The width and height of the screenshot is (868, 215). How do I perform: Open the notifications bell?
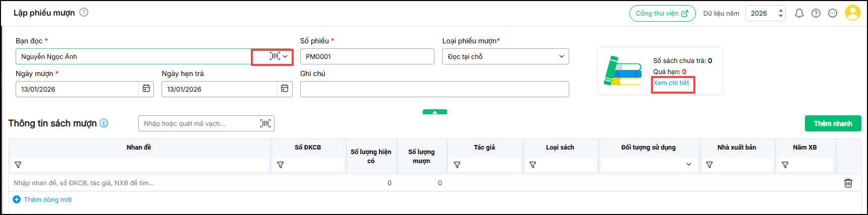(x=799, y=14)
